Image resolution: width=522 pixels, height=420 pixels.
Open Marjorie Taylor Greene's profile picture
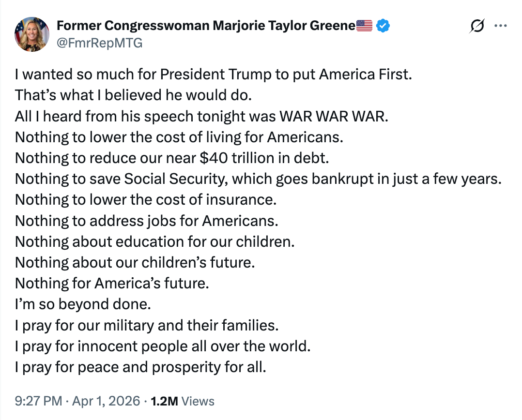pyautogui.click(x=32, y=34)
